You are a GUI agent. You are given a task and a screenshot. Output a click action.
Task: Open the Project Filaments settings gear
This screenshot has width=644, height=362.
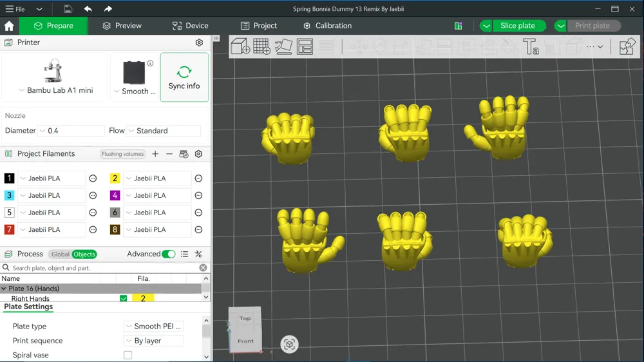click(x=199, y=154)
